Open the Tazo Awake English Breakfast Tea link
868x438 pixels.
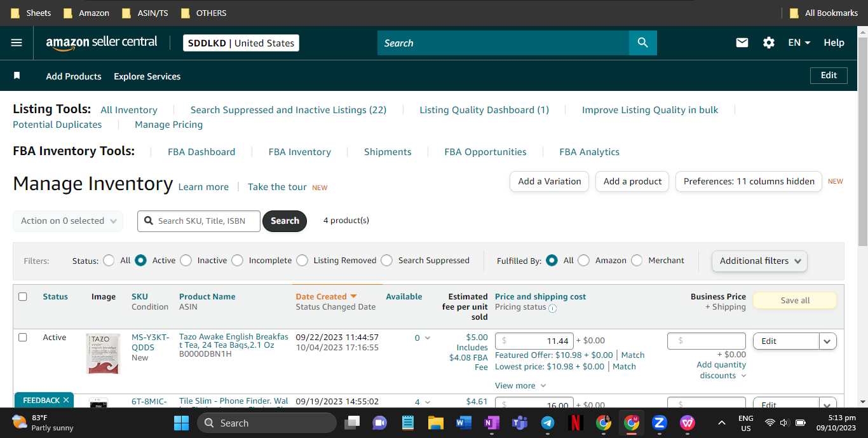point(234,341)
